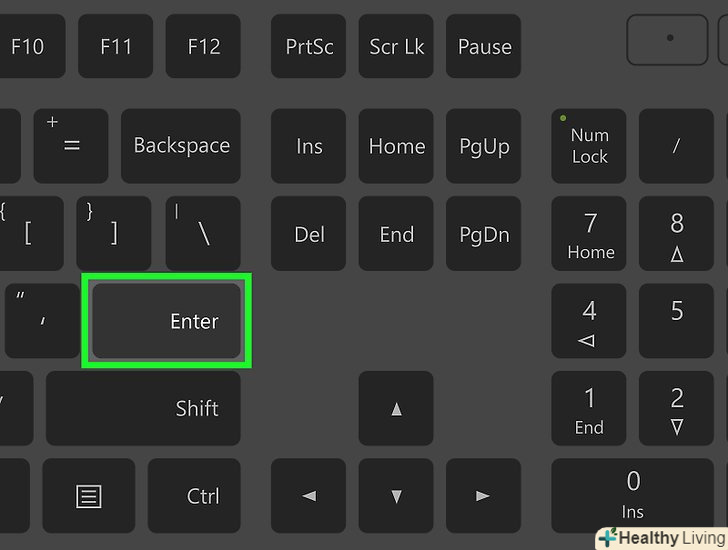Click the right arrow key
This screenshot has height=550, width=728.
pos(483,496)
